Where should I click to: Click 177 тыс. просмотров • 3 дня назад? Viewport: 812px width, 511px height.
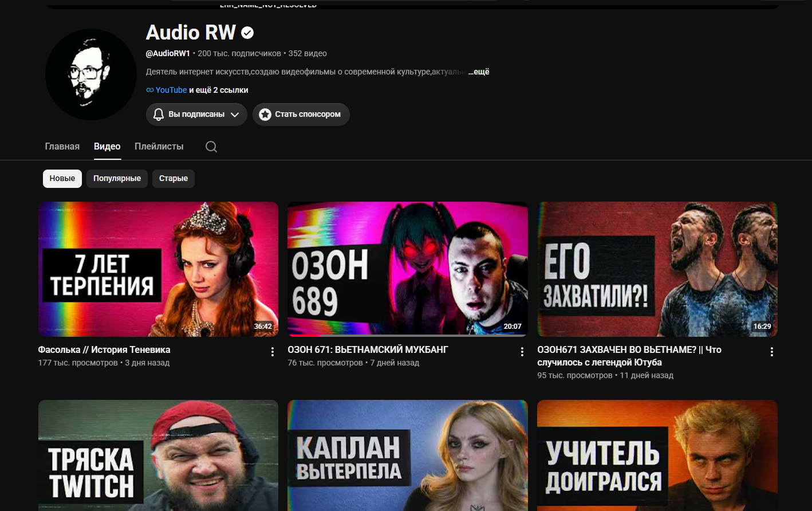[x=104, y=363]
